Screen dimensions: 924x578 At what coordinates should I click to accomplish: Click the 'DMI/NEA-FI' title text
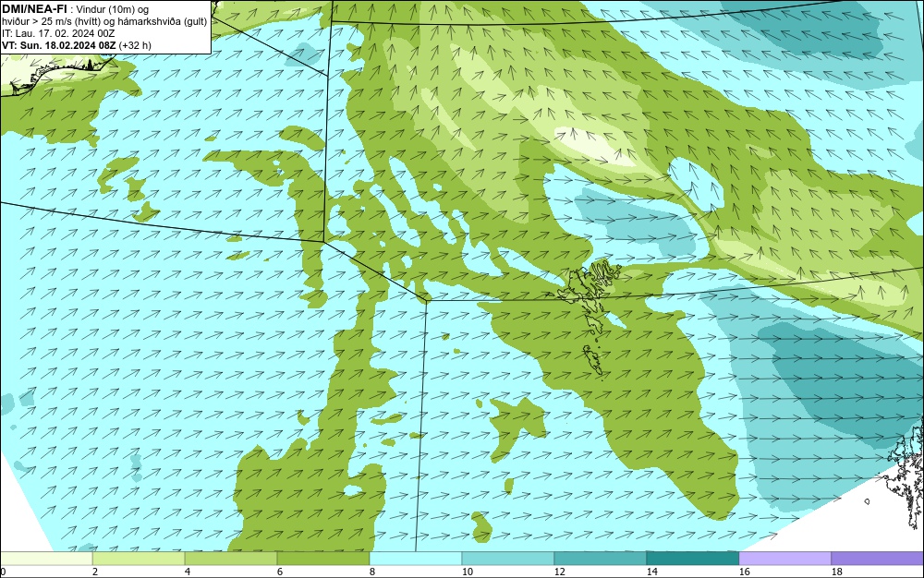pyautogui.click(x=34, y=9)
